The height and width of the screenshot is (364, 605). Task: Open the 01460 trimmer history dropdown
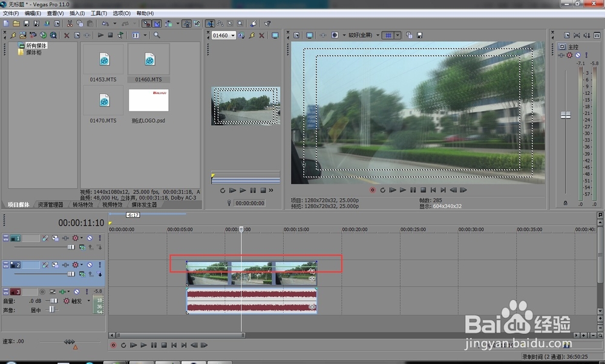point(233,36)
